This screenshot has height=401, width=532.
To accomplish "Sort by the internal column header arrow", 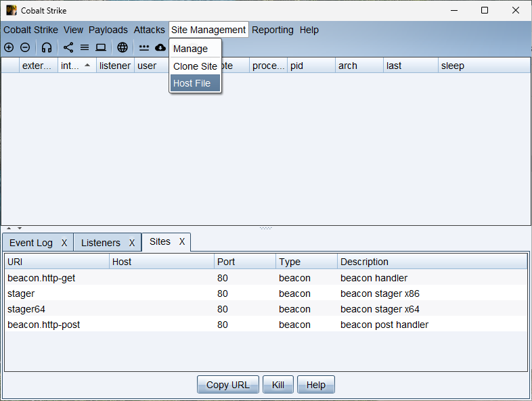I will 87,66.
